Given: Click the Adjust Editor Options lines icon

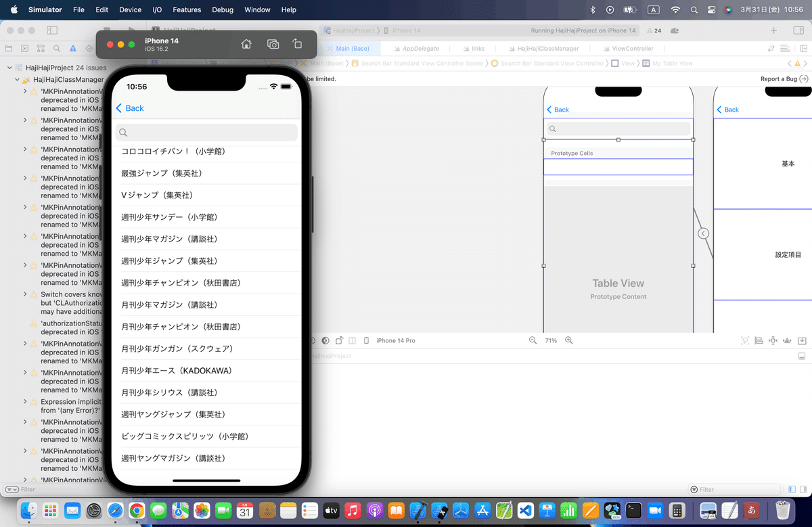Looking at the screenshot, I should point(785,49).
